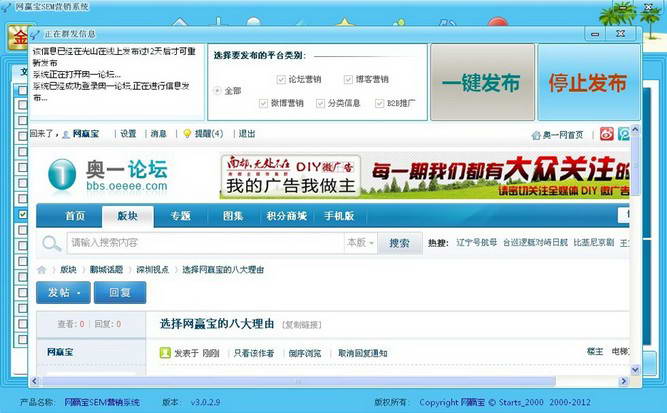Switch to the 专题 nav tab

(180, 216)
